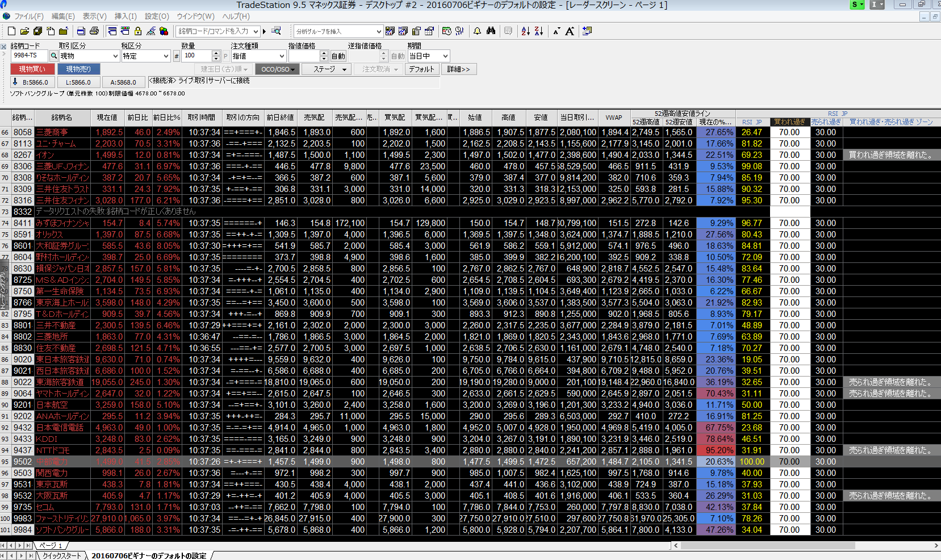Click the red 現物買い button

(x=32, y=69)
